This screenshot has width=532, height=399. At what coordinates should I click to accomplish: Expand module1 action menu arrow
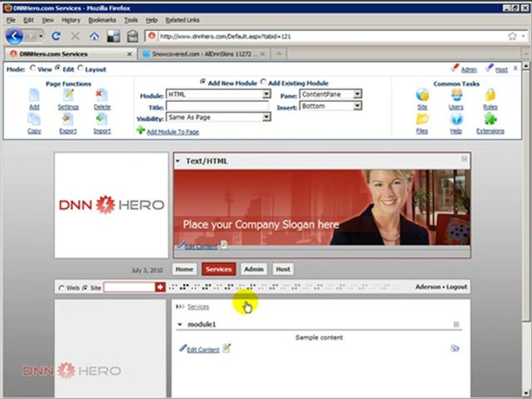point(180,325)
